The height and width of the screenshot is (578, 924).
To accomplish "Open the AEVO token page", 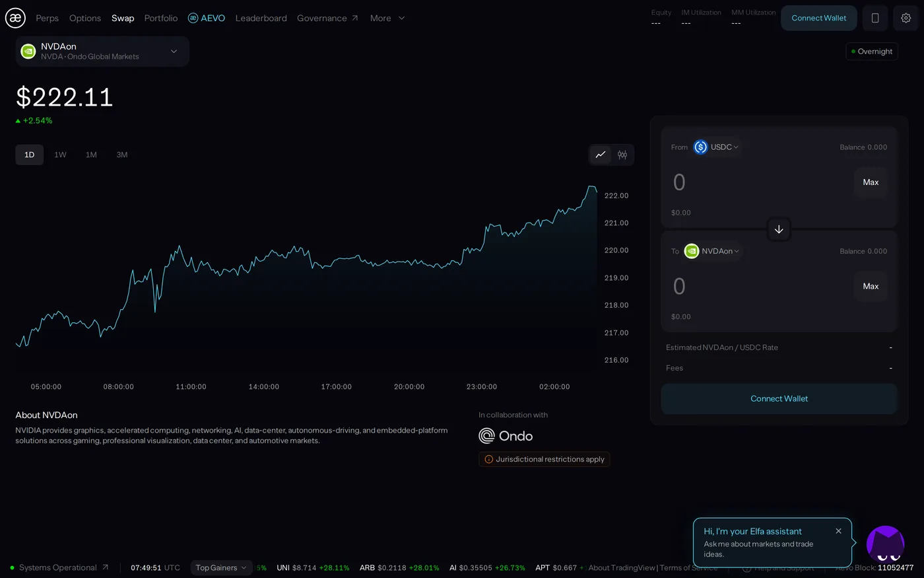I will point(207,18).
